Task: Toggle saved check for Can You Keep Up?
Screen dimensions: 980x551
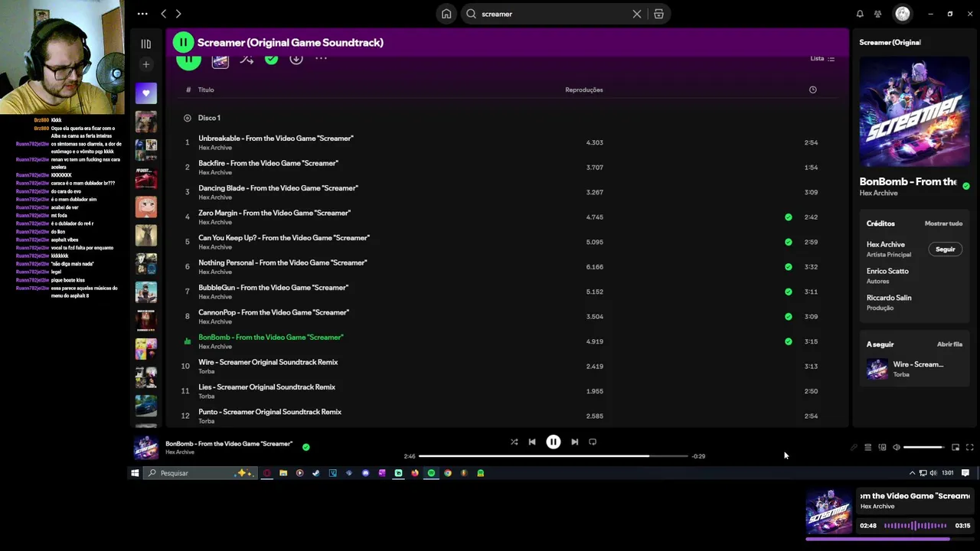Action: [x=788, y=242]
